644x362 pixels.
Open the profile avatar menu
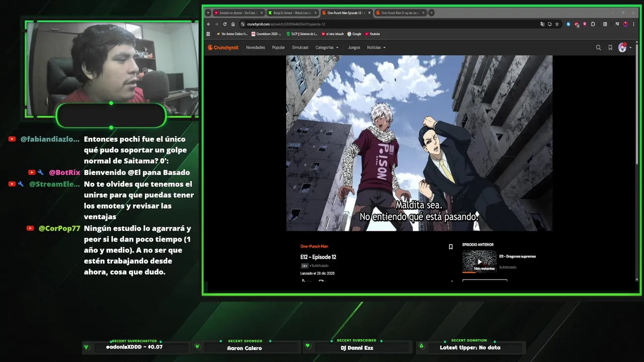[624, 48]
